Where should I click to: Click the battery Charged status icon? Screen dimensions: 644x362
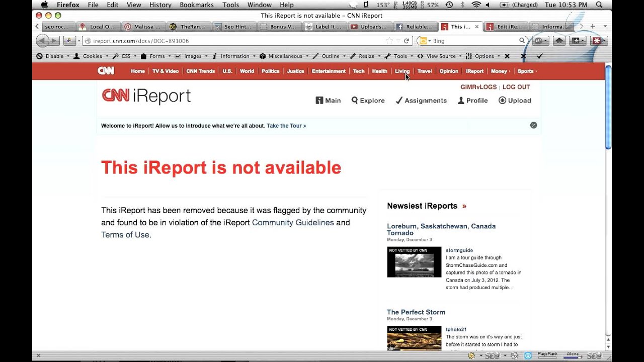[519, 5]
